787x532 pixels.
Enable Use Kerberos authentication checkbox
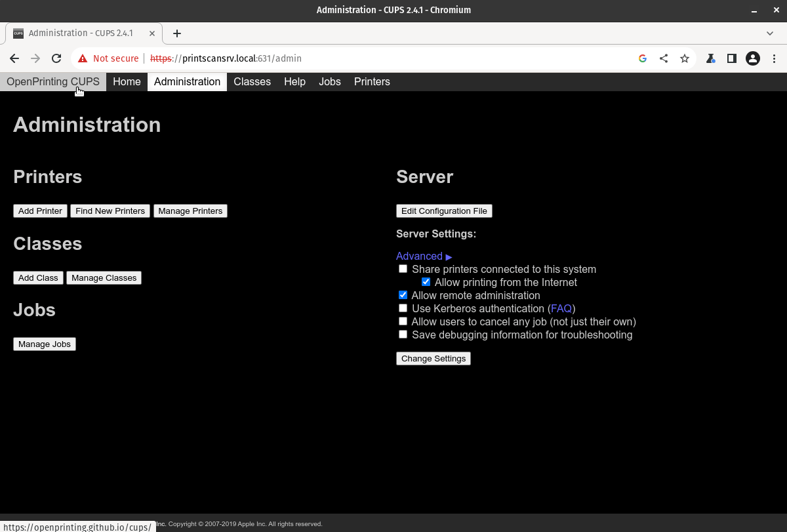coord(403,308)
